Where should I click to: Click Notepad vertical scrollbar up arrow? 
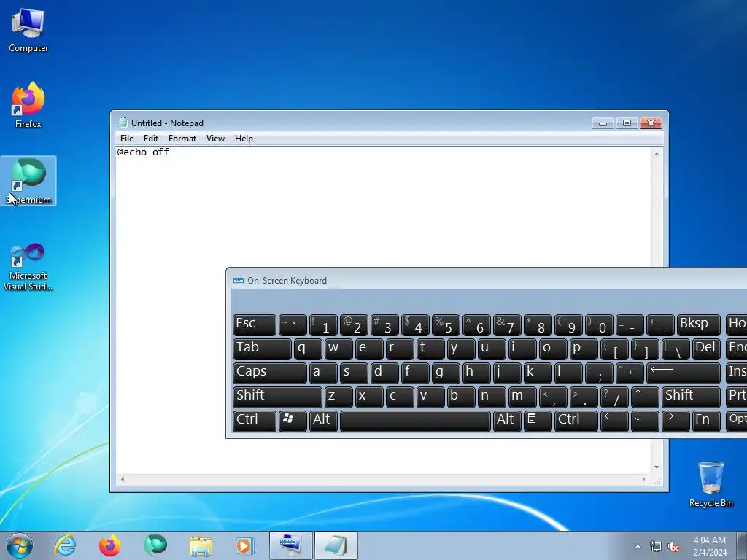click(x=657, y=154)
